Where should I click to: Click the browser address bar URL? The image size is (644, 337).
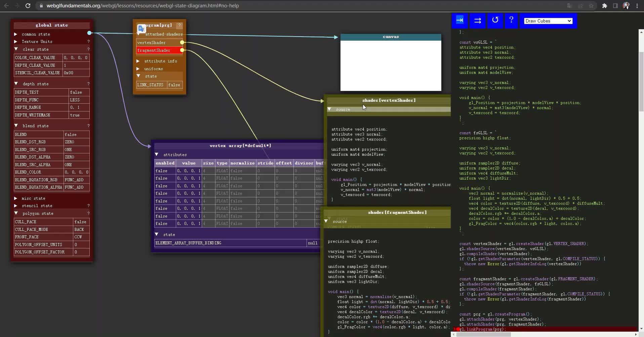(x=143, y=6)
